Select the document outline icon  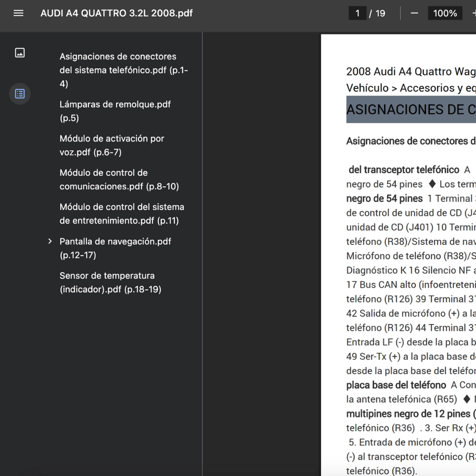pos(20,94)
